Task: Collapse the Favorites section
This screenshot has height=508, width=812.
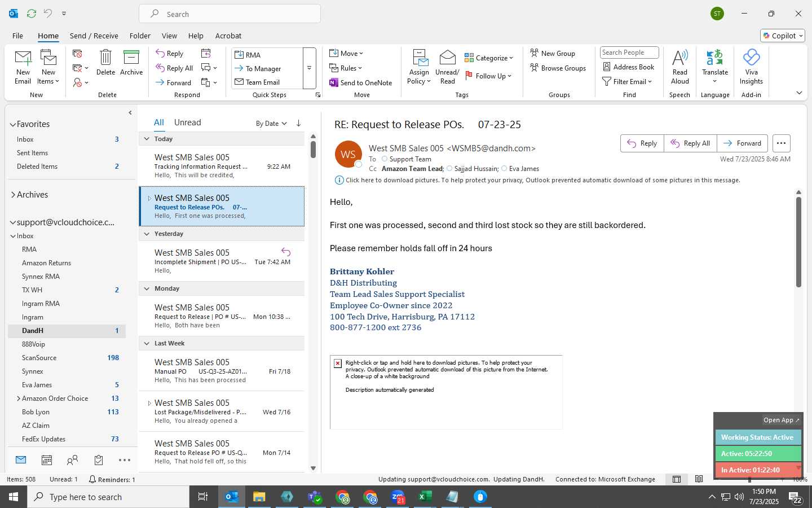Action: tap(13, 124)
